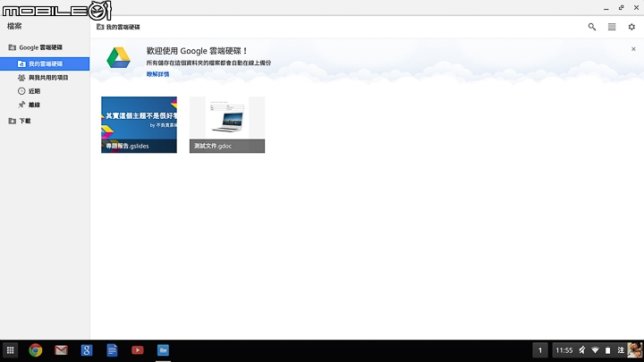
Task: Open search in Files app
Action: [592, 27]
